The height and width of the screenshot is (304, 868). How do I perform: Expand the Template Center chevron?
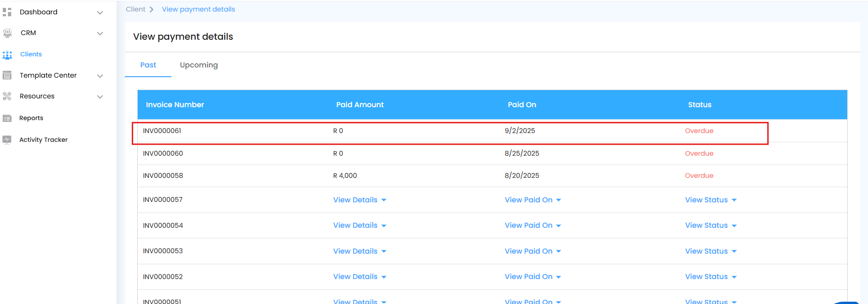(100, 76)
